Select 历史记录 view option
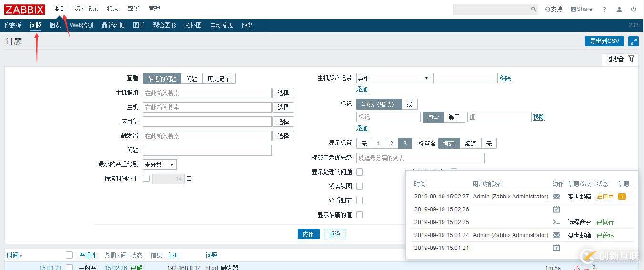Image resolution: width=644 pixels, height=270 pixels. (219, 79)
